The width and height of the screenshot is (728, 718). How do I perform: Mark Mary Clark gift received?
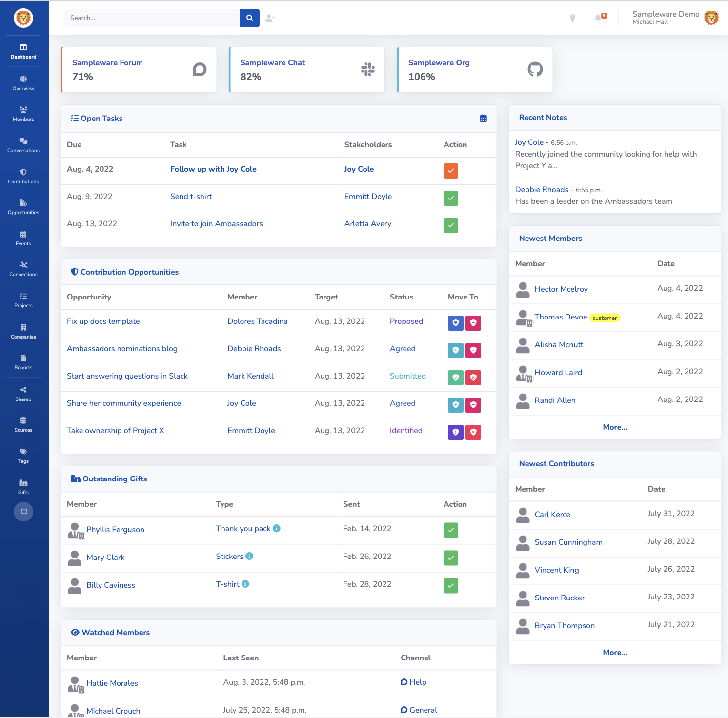pyautogui.click(x=451, y=558)
